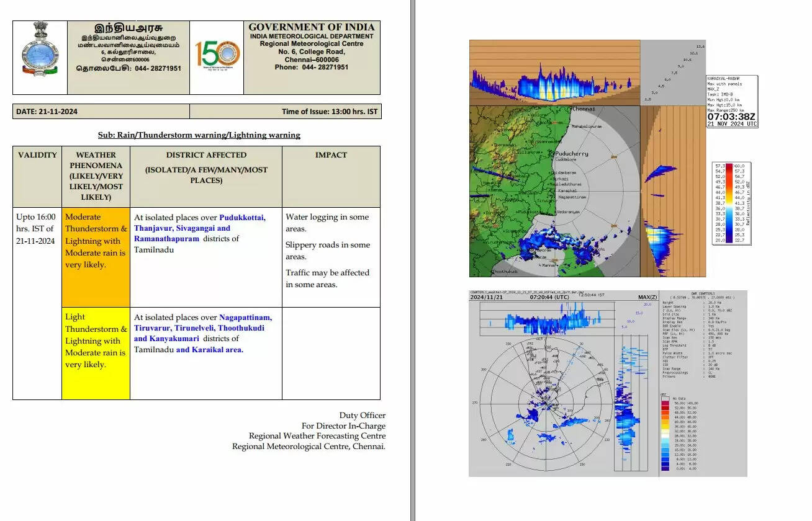This screenshot has width=812, height=521.
Task: Open the Rain/Thunderstorm warning subject link
Action: [199, 135]
